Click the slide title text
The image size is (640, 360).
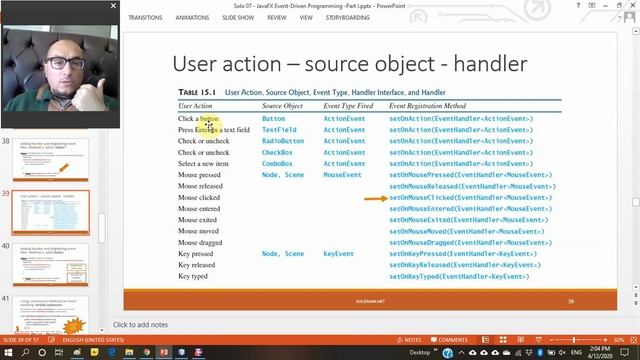click(350, 64)
